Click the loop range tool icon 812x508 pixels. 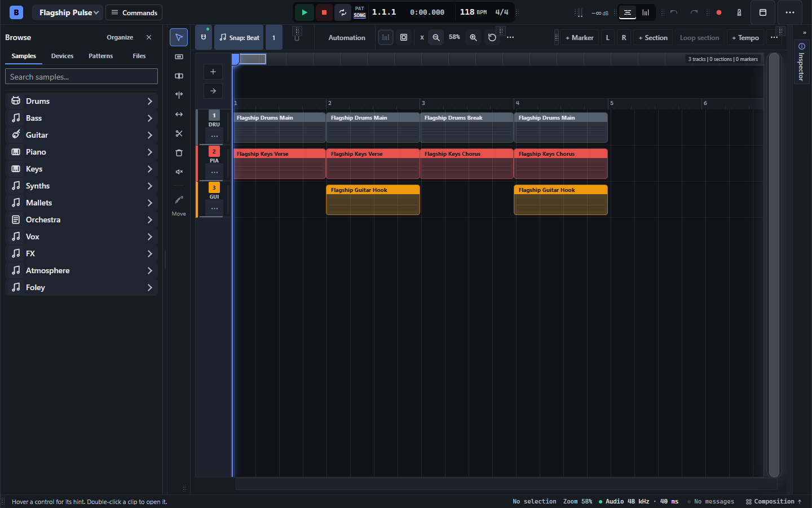(x=179, y=56)
